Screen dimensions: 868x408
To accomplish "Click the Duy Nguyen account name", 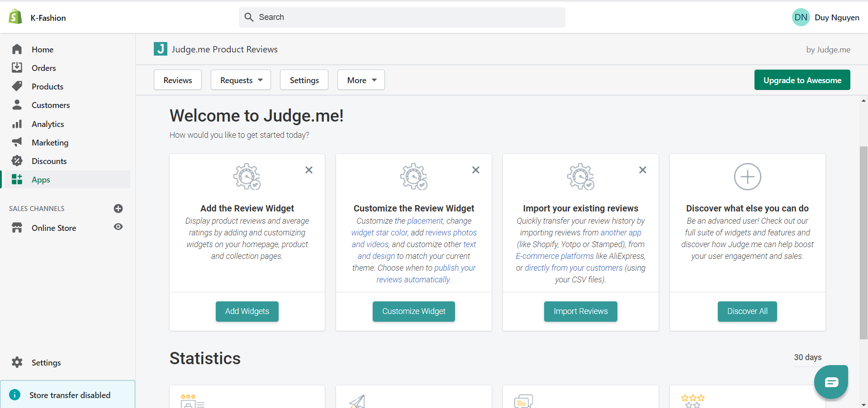I will point(837,17).
